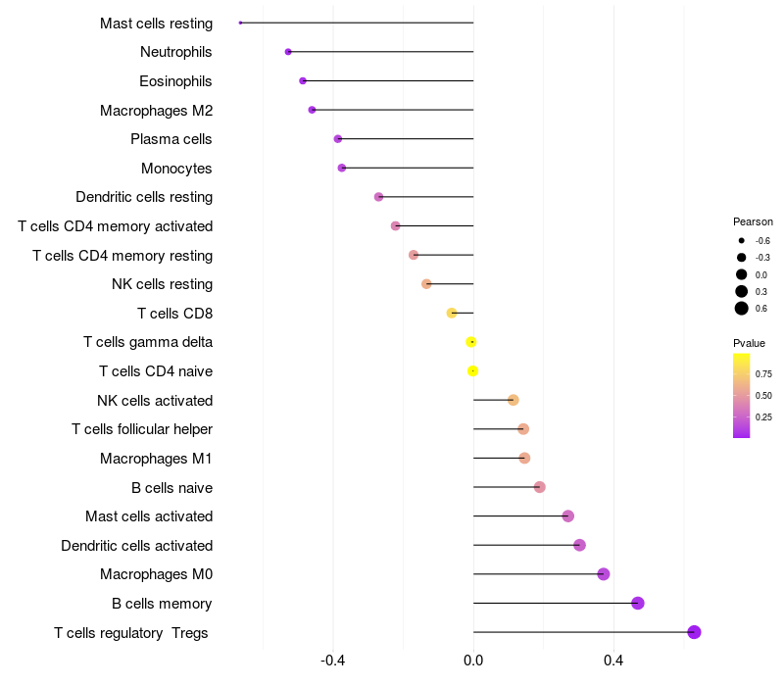Click the B cells memory purple dot
The width and height of the screenshot is (784, 686).
638,603
